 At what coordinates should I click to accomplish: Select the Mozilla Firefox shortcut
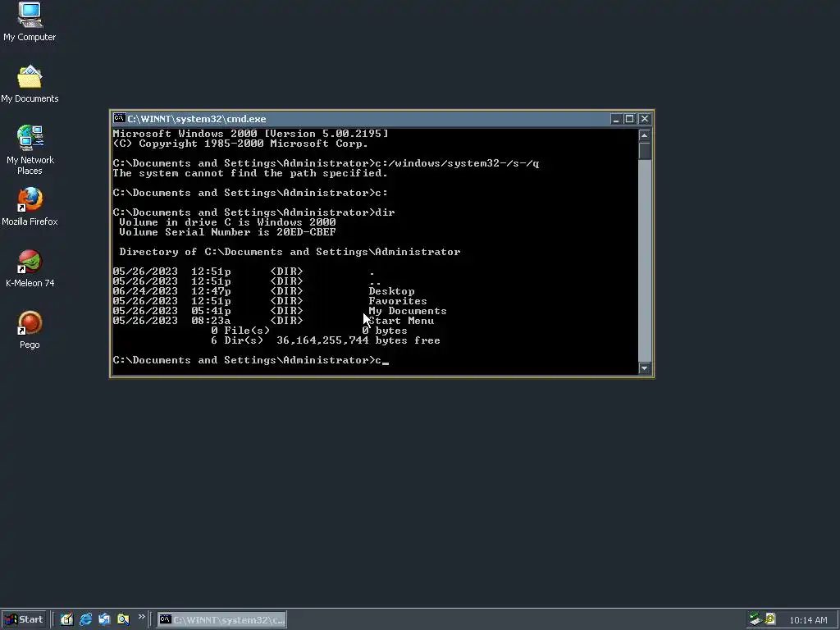(x=30, y=206)
